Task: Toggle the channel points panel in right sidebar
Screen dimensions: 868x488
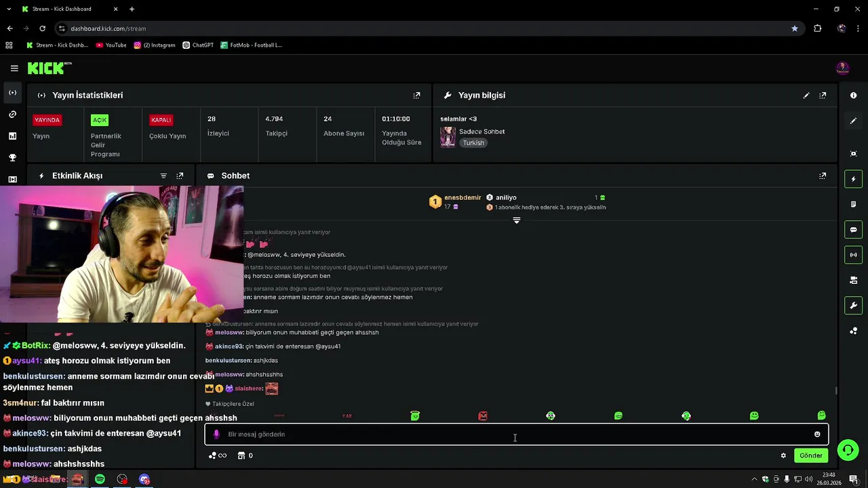Action: pos(853,331)
